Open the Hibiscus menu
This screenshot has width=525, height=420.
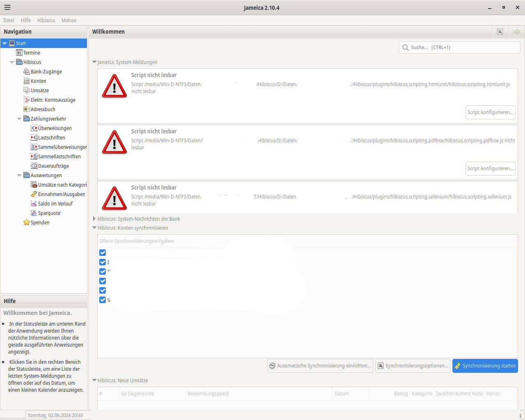click(x=46, y=20)
